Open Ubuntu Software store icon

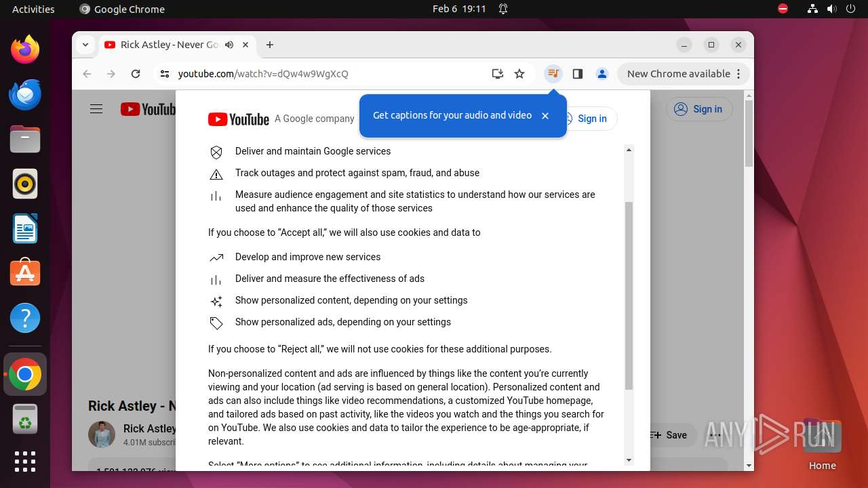[25, 273]
